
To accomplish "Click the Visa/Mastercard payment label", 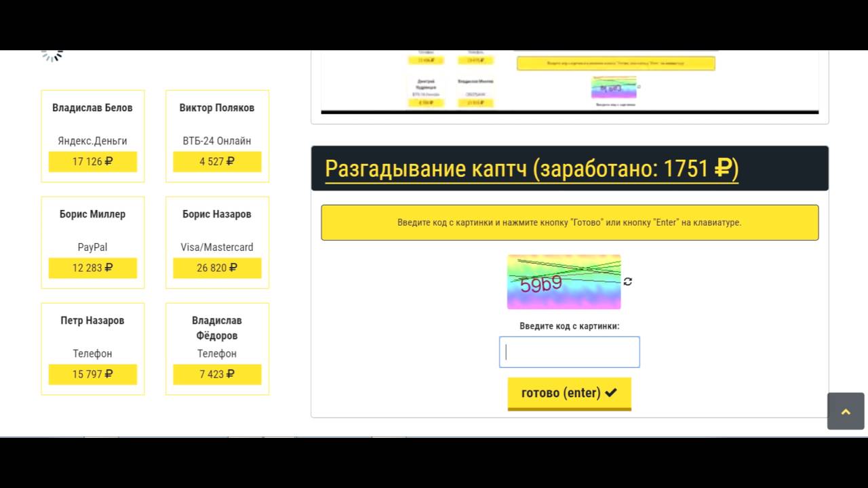I will tap(217, 247).
